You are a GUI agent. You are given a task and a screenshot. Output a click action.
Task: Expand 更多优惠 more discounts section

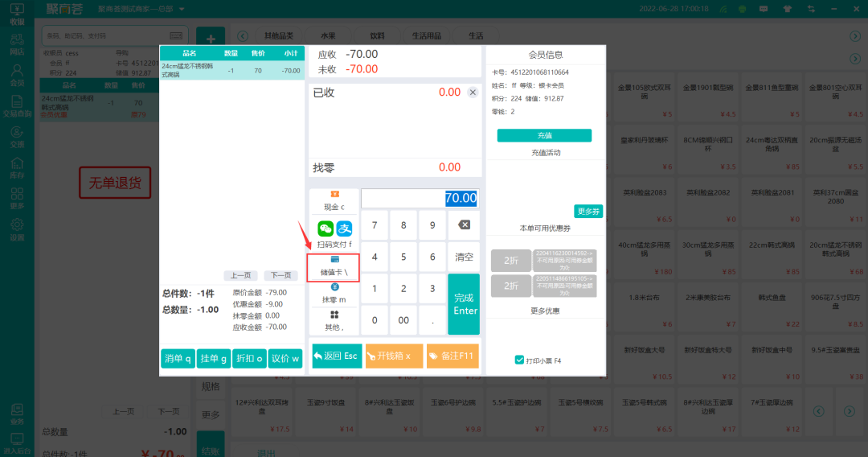pos(544,311)
